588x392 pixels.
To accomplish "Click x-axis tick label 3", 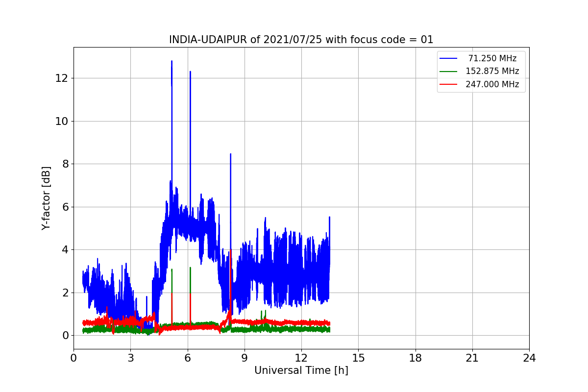I will 130,358.
